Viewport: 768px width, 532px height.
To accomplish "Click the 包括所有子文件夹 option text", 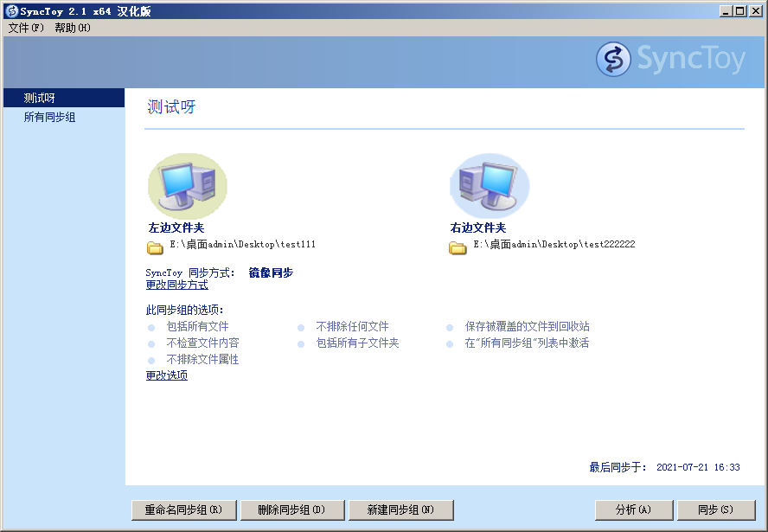I will coord(357,343).
